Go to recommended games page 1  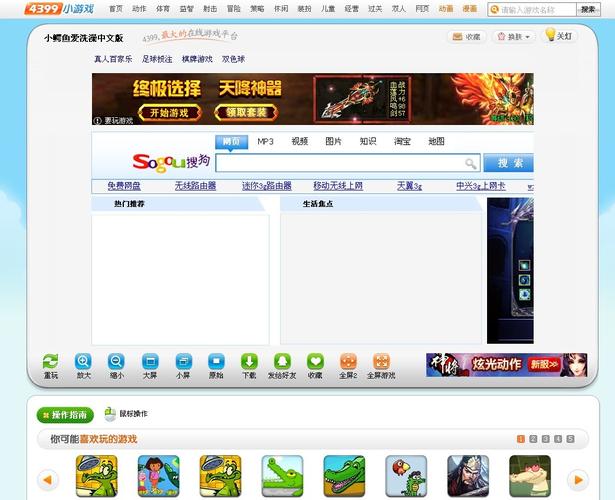pyautogui.click(x=521, y=439)
